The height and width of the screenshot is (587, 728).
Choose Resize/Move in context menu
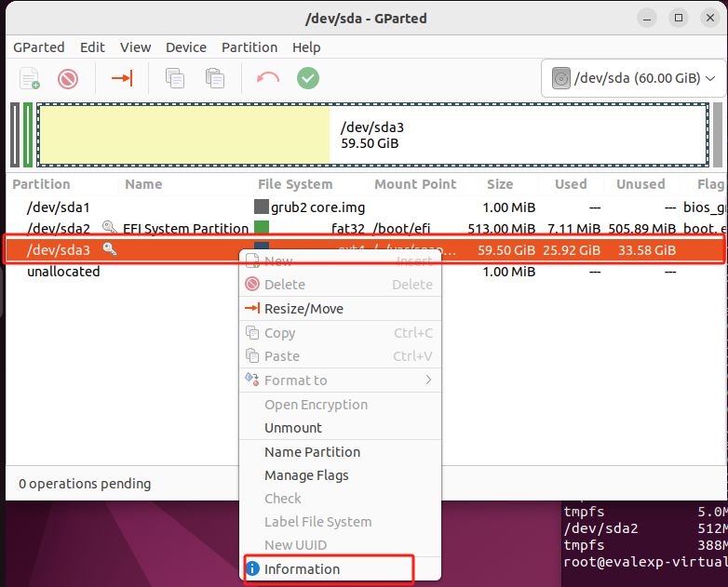(x=303, y=309)
